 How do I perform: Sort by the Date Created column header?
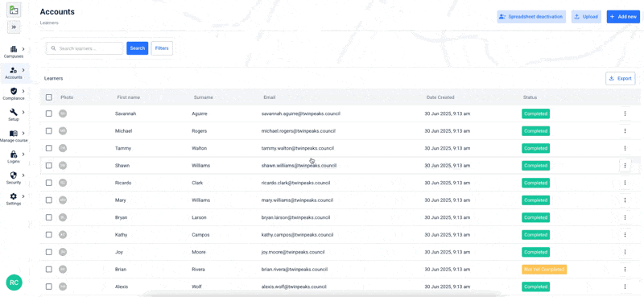(440, 97)
